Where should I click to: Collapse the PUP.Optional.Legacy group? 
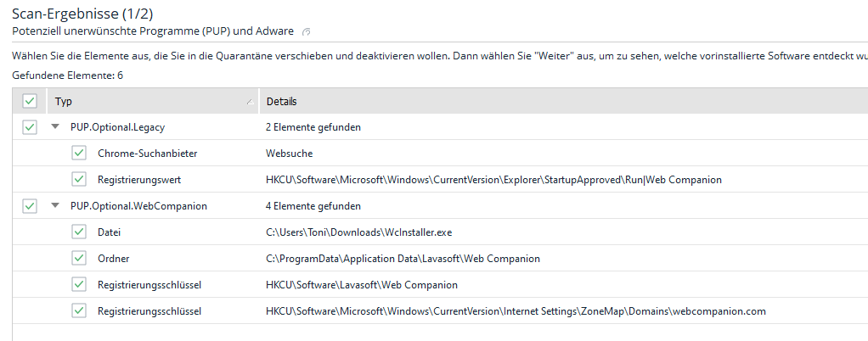(55, 127)
